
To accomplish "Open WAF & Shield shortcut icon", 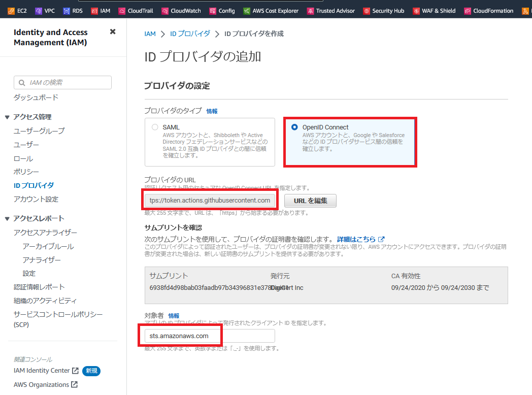I will 416,11.
